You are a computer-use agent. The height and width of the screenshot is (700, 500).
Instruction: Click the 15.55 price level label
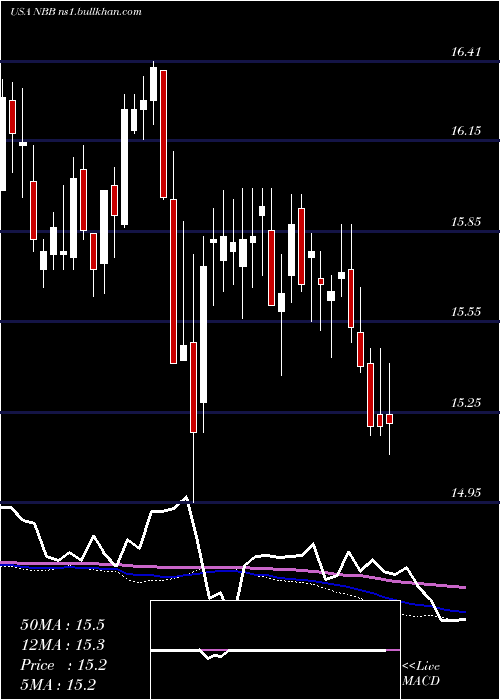[466, 312]
